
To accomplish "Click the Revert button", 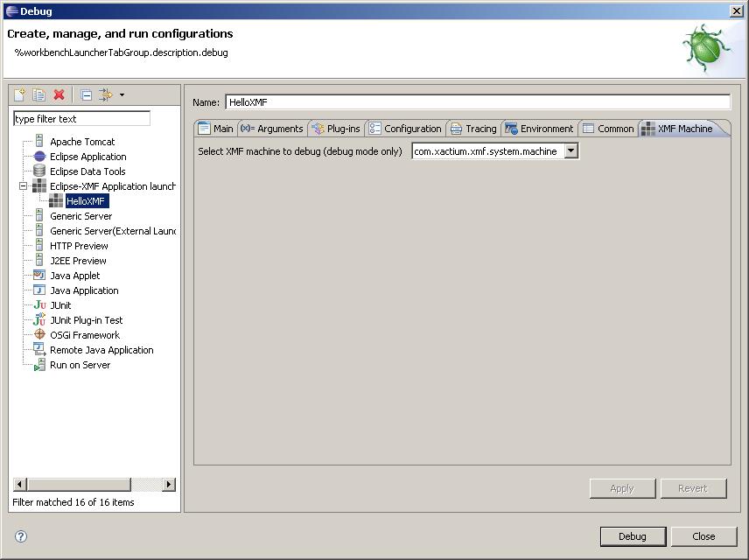I will click(x=693, y=488).
